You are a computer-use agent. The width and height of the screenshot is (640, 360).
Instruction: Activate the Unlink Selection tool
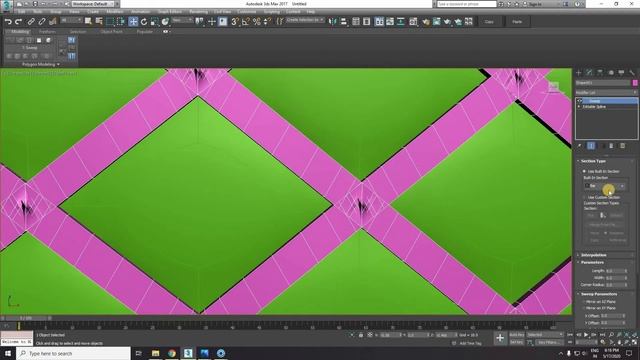pyautogui.click(x=42, y=22)
